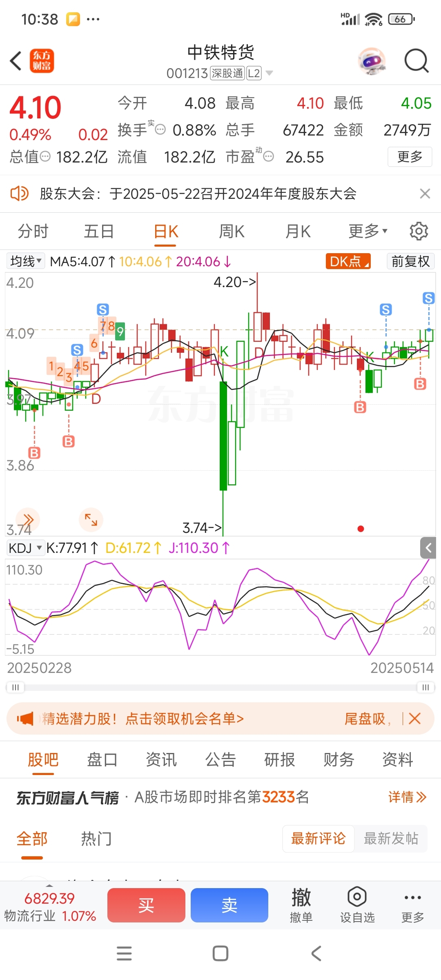This screenshot has height=980, width=441.
Task: Tap Android system back button
Action: [x=316, y=953]
